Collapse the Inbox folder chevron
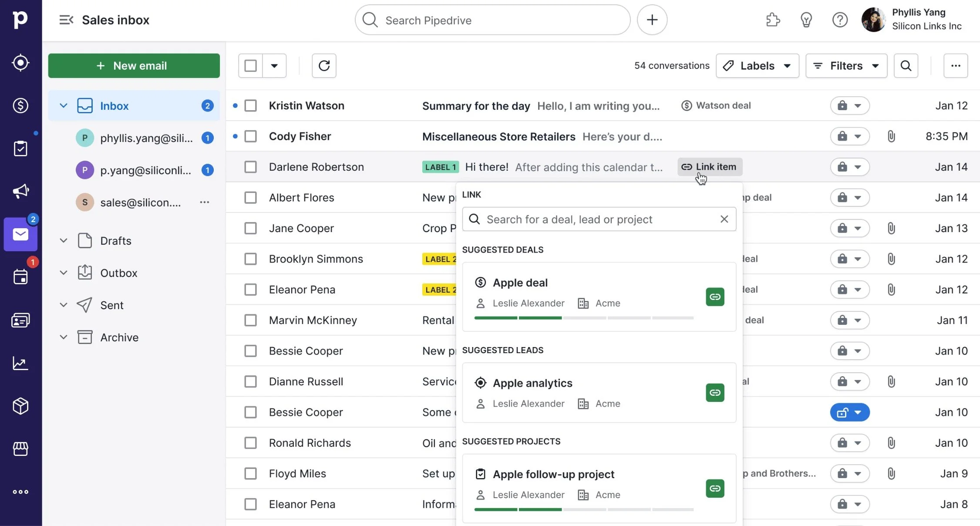The height and width of the screenshot is (526, 980). (64, 106)
